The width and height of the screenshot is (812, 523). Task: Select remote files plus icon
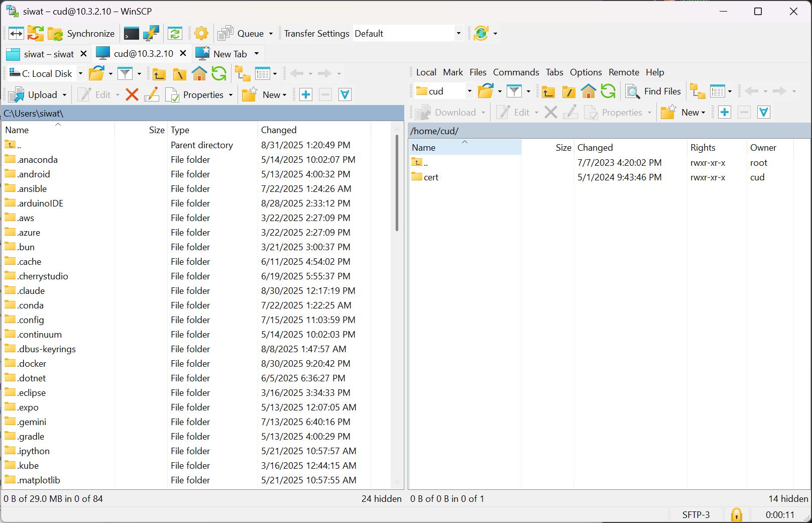[725, 112]
